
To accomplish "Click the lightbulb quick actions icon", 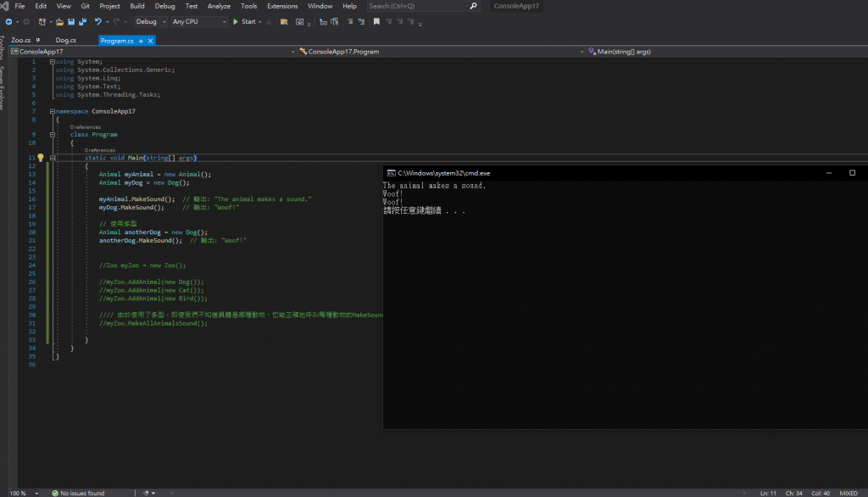I will pyautogui.click(x=41, y=158).
